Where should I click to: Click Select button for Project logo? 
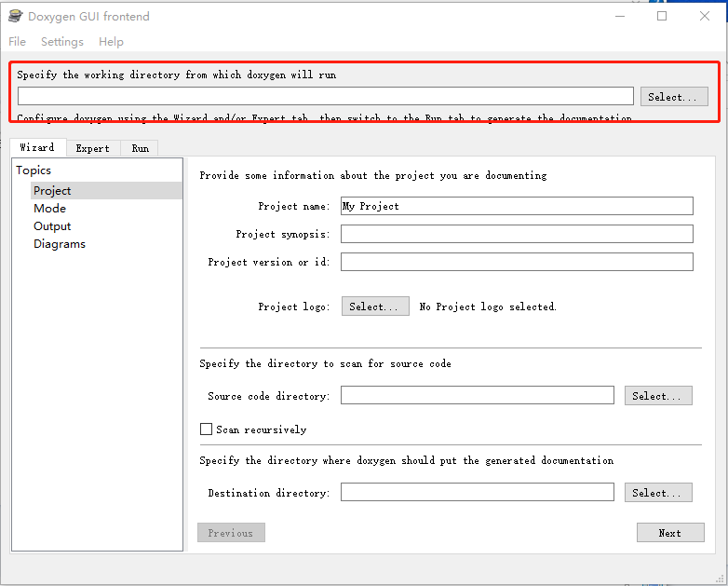[x=375, y=307]
